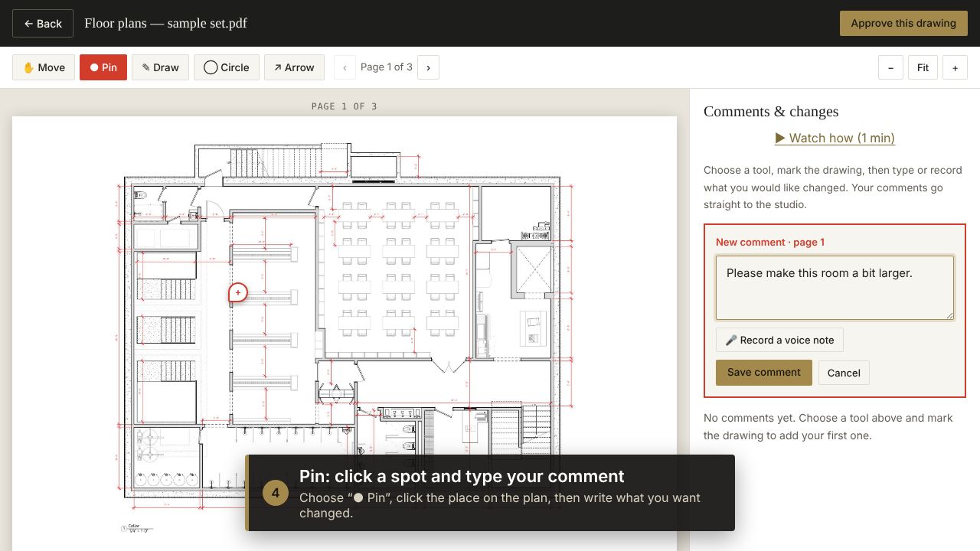Click into the new comment text box
This screenshot has width=980, height=551.
(835, 288)
